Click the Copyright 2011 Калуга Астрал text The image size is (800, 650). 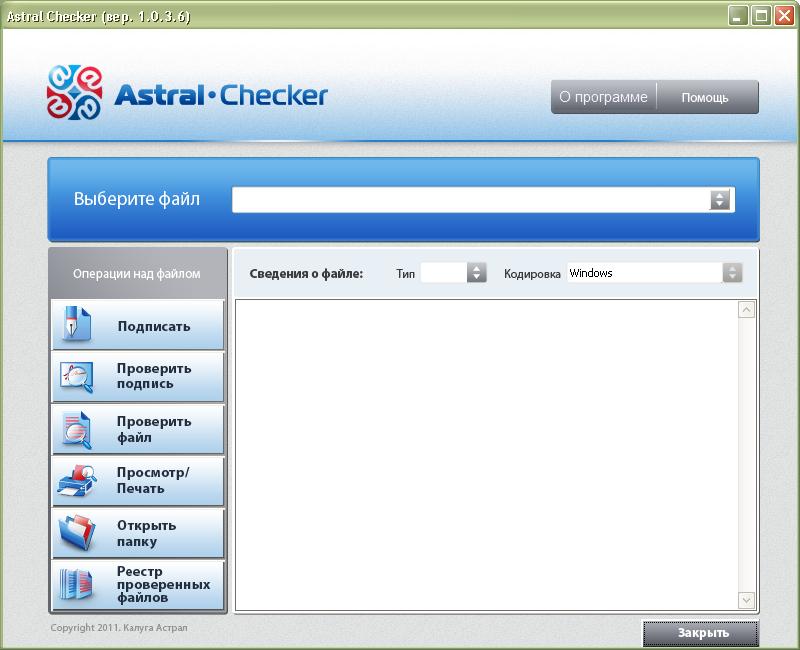tap(119, 628)
